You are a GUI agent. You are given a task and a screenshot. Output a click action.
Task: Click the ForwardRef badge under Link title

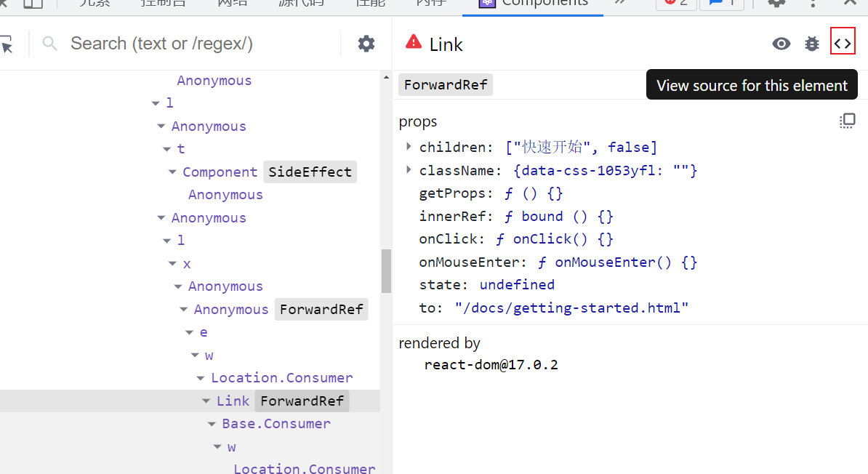click(x=446, y=85)
